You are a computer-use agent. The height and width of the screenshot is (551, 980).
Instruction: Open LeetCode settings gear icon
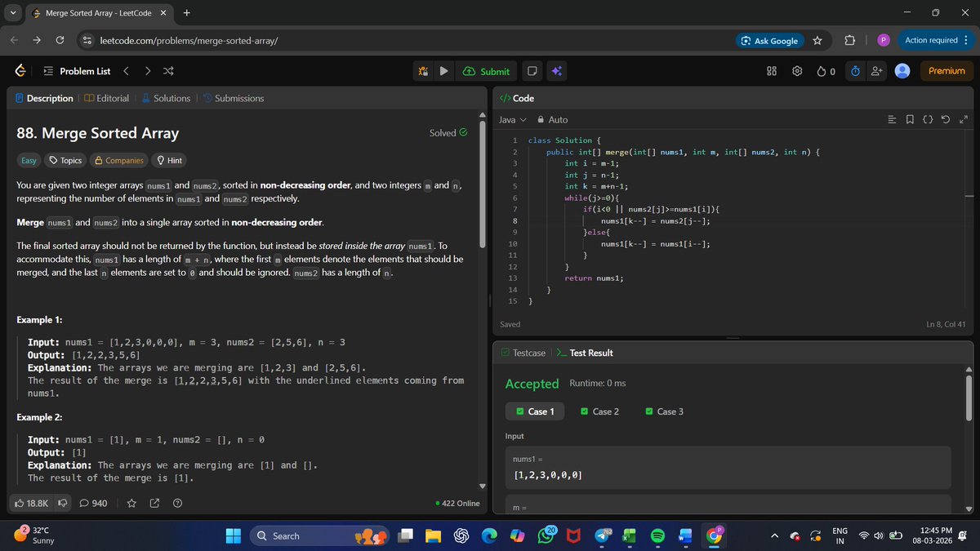point(797,71)
